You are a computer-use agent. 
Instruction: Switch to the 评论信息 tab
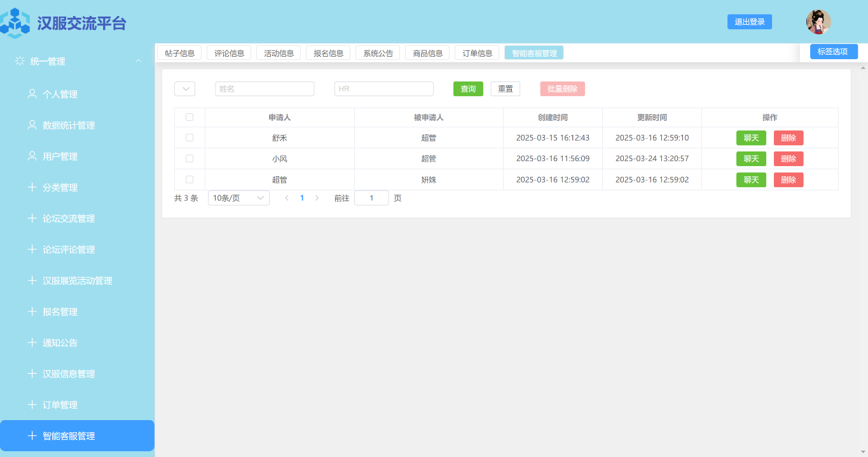point(229,53)
